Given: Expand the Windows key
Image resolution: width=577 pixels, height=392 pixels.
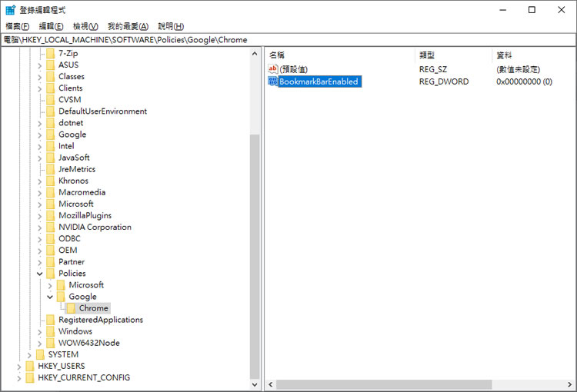Looking at the screenshot, I should pyautogui.click(x=40, y=332).
